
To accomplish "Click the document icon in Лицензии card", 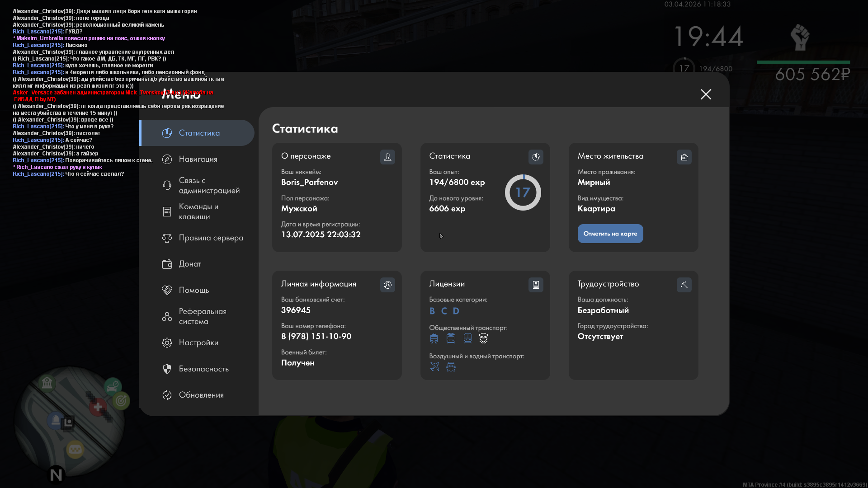I will [536, 285].
